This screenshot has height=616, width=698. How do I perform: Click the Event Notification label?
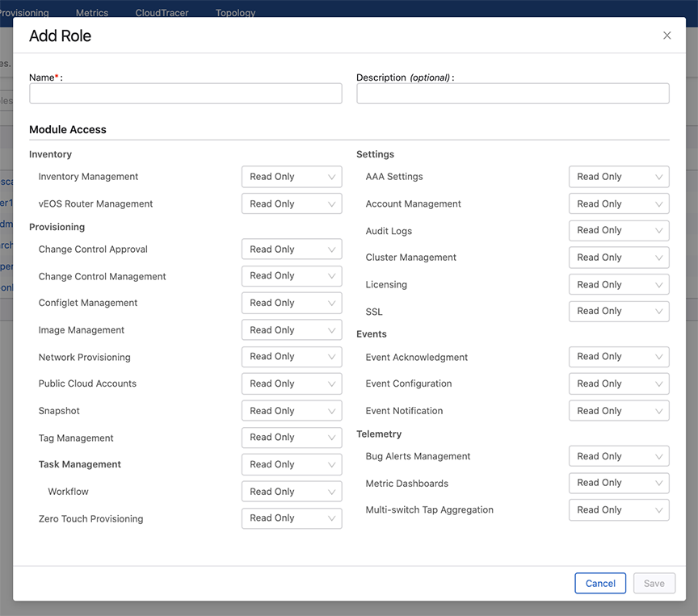click(x=404, y=410)
